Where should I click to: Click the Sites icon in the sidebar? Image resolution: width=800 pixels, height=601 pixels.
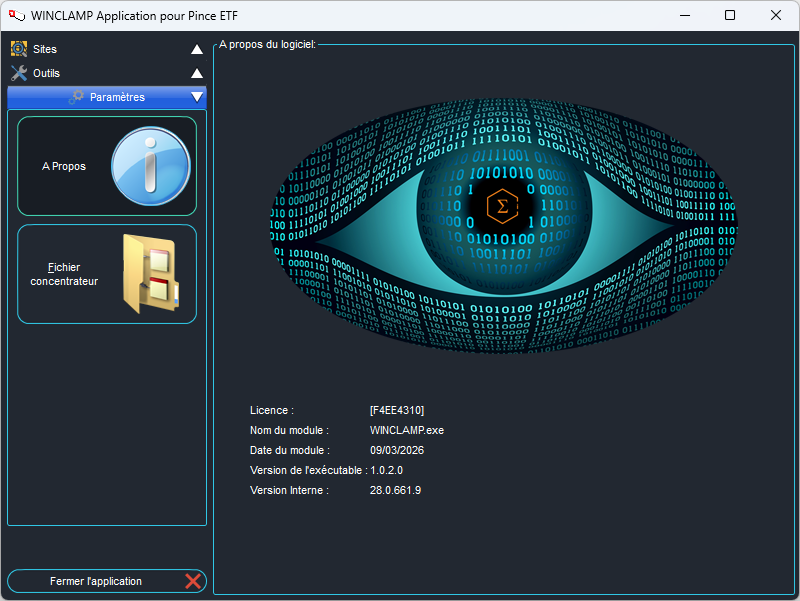tap(18, 49)
